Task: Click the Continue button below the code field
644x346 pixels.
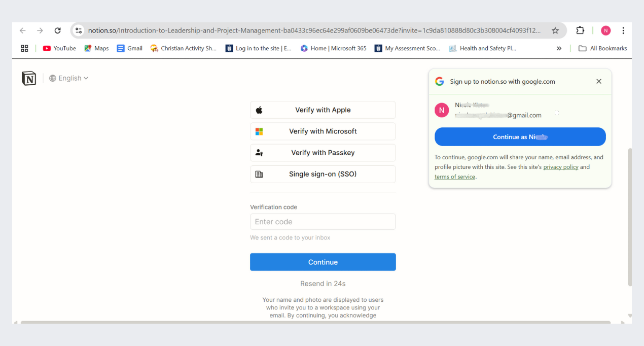Action: (x=323, y=262)
